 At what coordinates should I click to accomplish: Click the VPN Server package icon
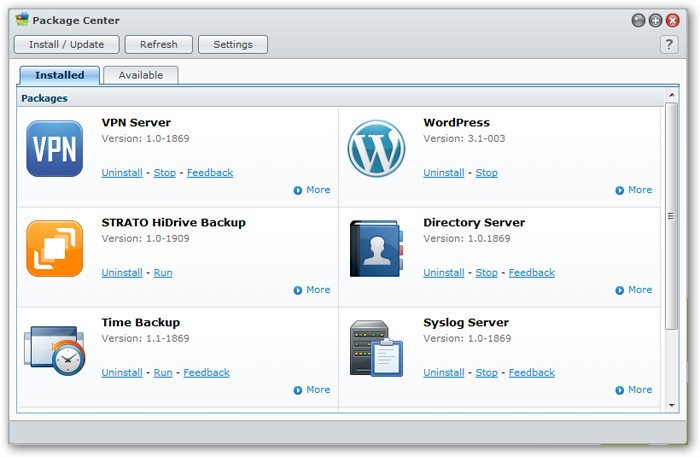click(x=54, y=148)
